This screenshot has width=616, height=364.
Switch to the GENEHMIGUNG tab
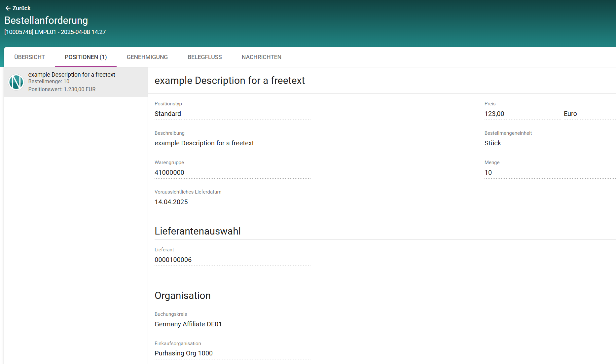tap(147, 57)
